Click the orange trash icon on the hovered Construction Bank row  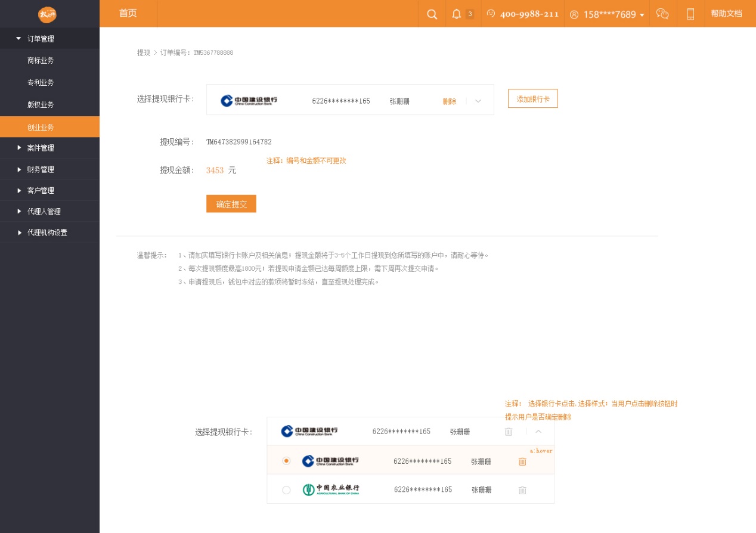click(522, 461)
